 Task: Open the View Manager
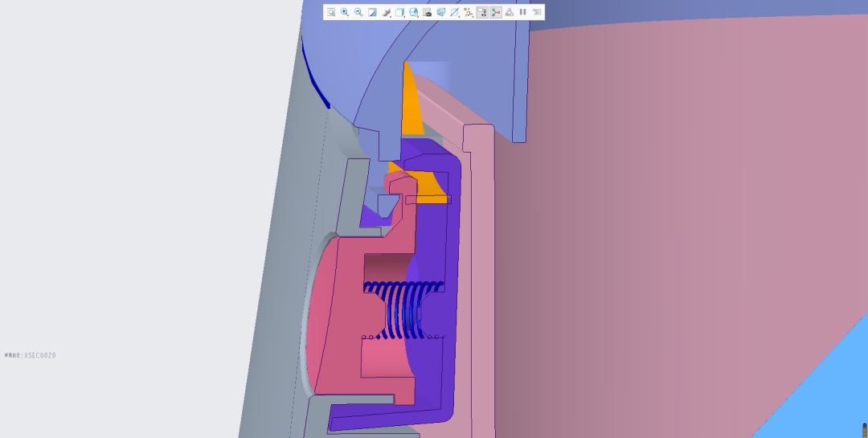pos(428,12)
